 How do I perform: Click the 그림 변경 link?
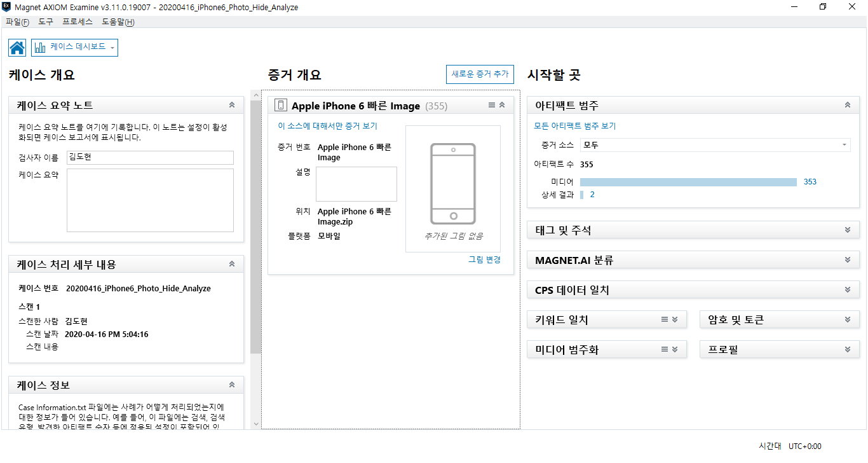point(485,259)
